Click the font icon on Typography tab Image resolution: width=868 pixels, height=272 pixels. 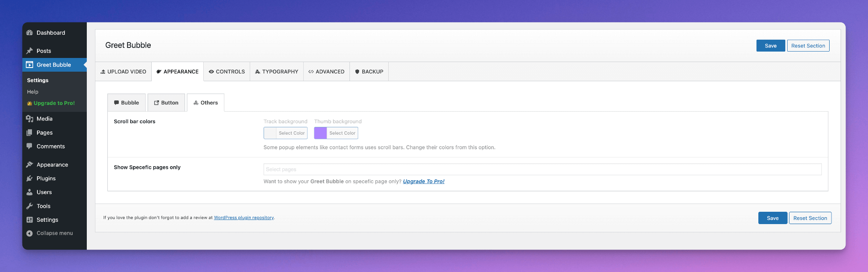coord(258,72)
